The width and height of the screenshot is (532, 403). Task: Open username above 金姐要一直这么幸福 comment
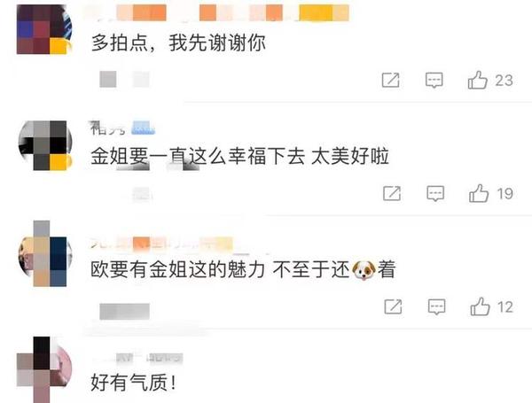(x=122, y=128)
